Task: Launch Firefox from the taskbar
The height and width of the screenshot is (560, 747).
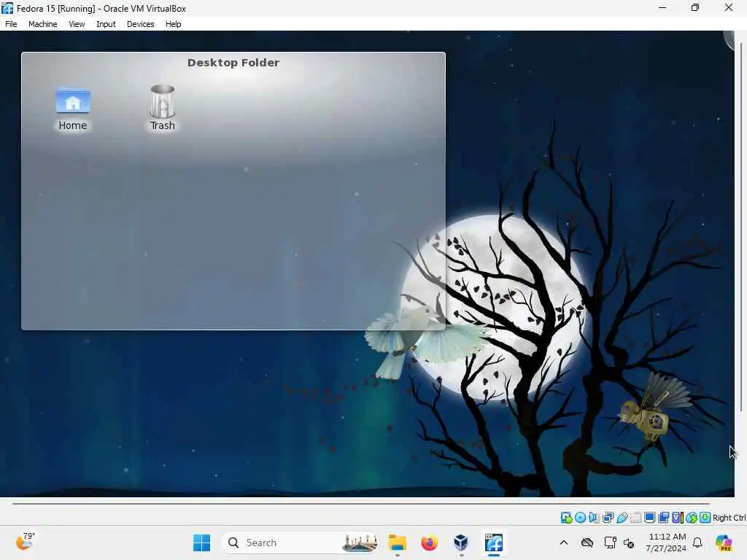Action: pos(429,542)
